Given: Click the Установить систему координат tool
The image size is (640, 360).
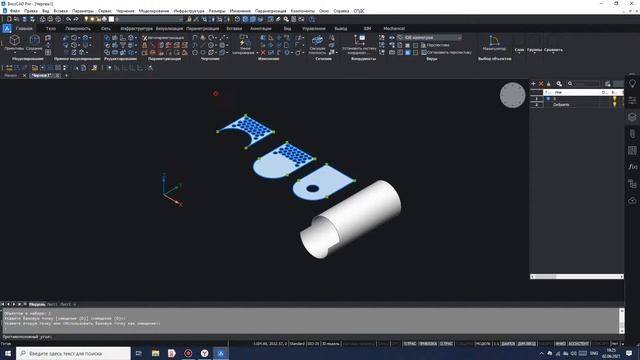Looking at the screenshot, I should click(359, 44).
